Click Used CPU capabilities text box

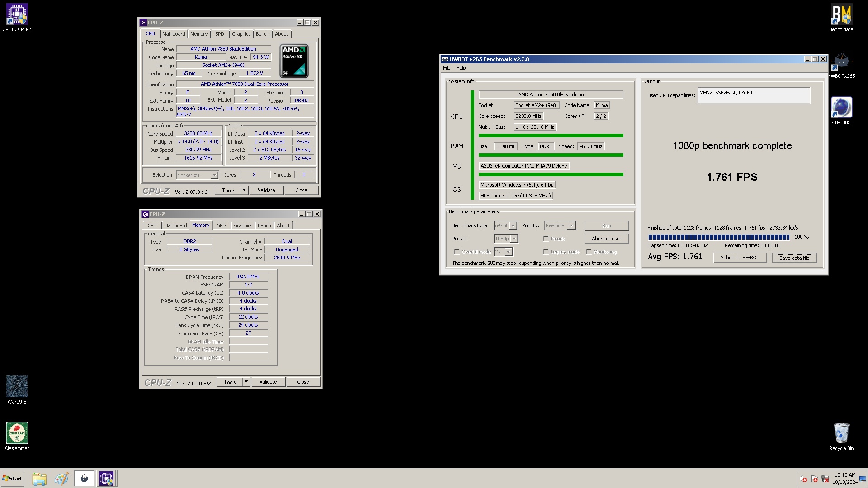pyautogui.click(x=754, y=96)
